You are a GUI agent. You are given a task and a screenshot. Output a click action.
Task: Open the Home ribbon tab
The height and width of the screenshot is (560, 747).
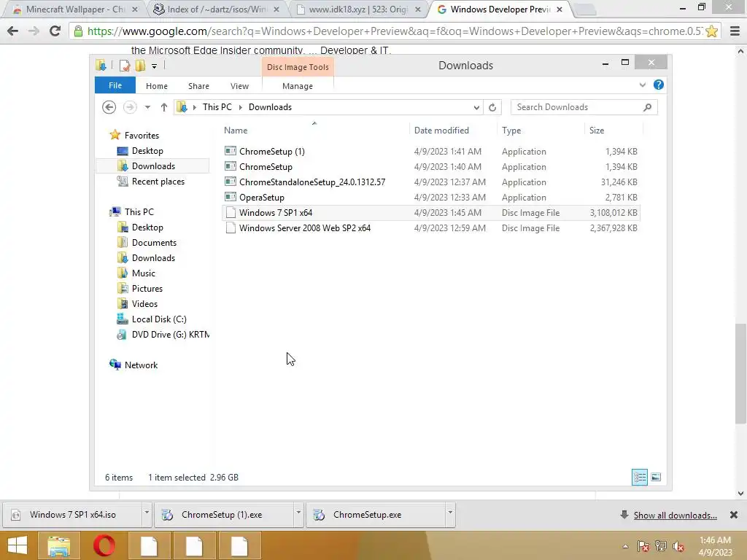157,86
